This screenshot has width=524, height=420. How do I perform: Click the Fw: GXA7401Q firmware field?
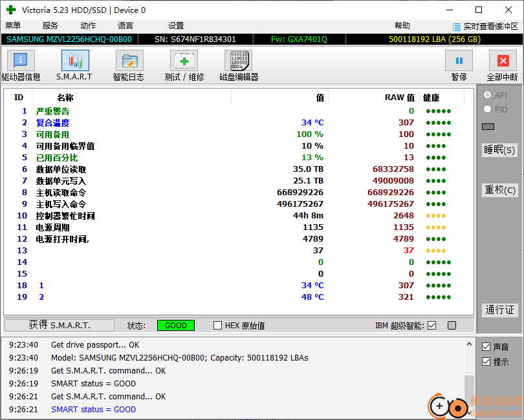point(299,39)
